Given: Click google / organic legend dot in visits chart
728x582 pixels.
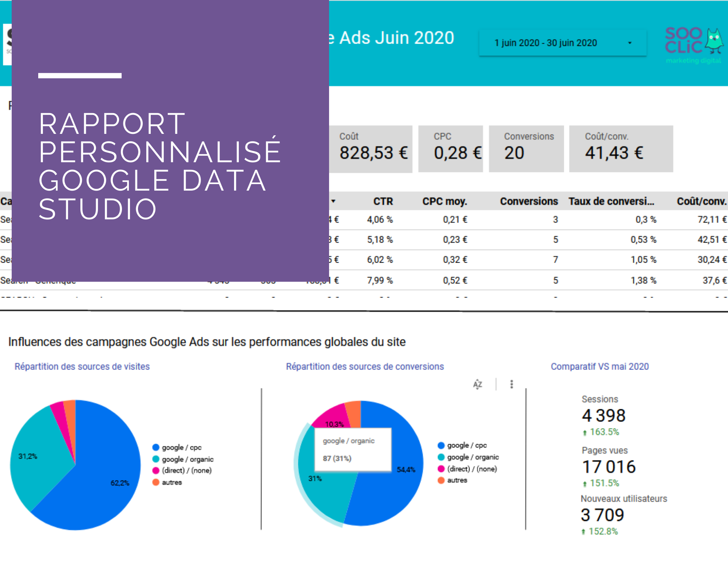Looking at the screenshot, I should coord(156,459).
